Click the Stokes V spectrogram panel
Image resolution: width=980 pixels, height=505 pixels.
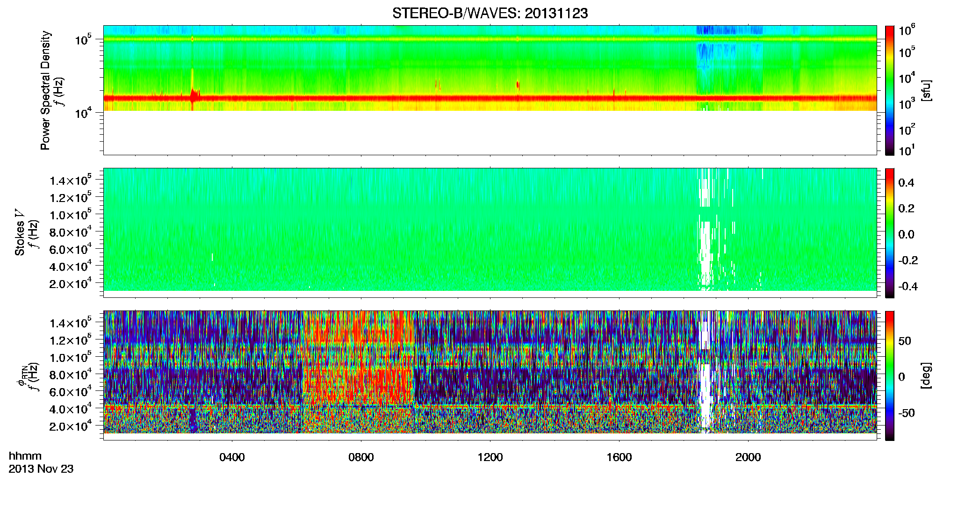point(490,233)
